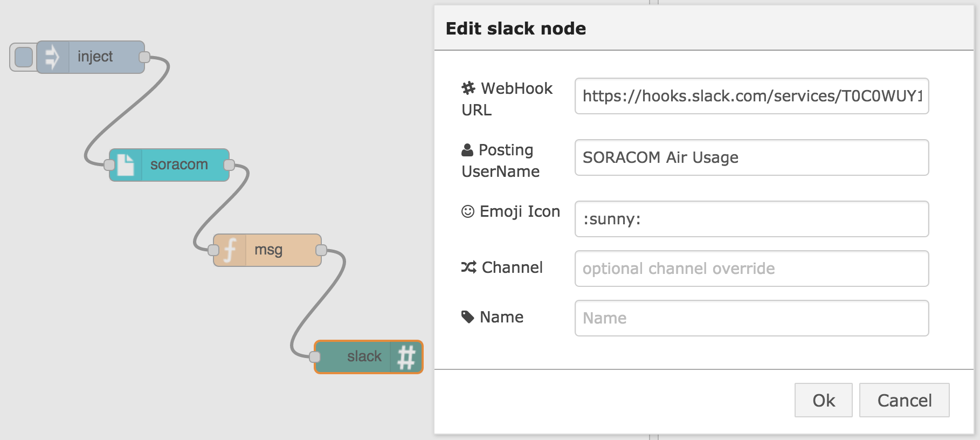The width and height of the screenshot is (980, 440).
Task: Click the Cancel button
Action: [905, 400]
